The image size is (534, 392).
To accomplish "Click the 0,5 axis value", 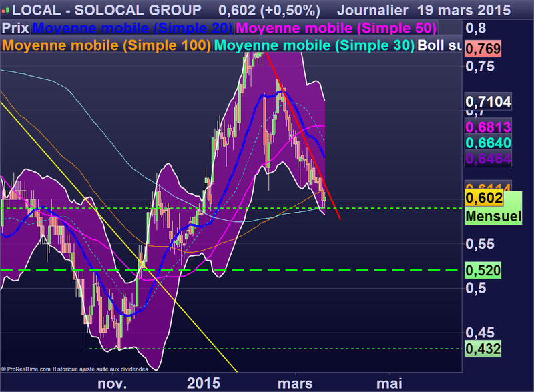I will click(x=476, y=288).
